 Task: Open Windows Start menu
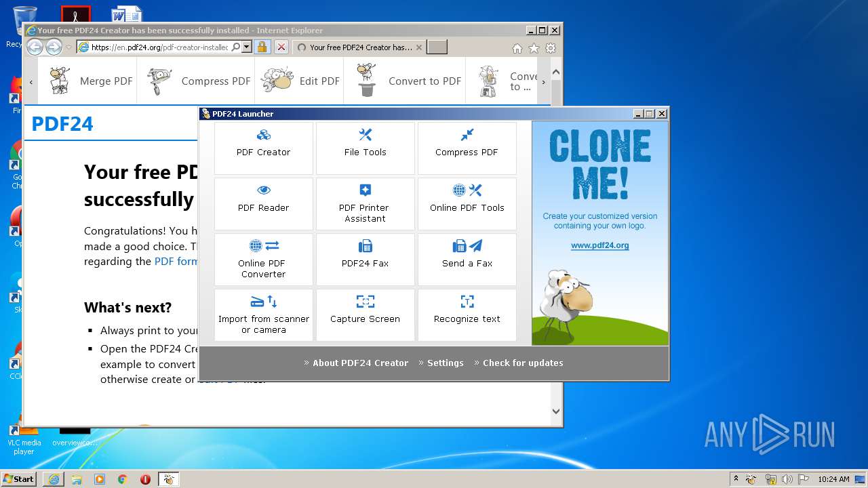(19, 479)
